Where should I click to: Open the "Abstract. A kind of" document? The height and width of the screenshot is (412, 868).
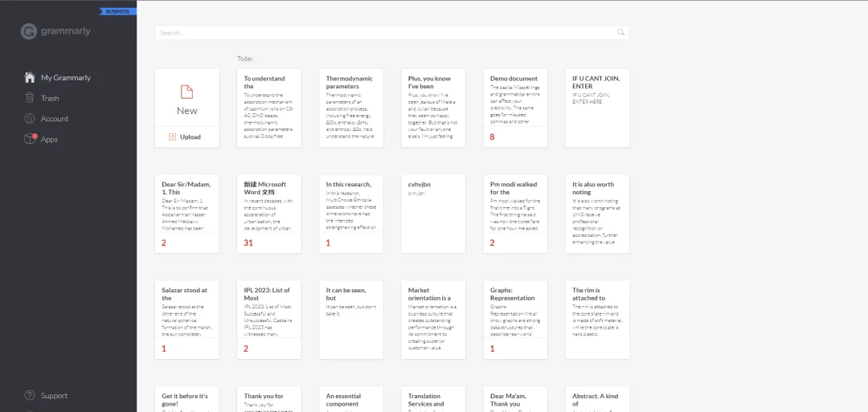click(597, 399)
